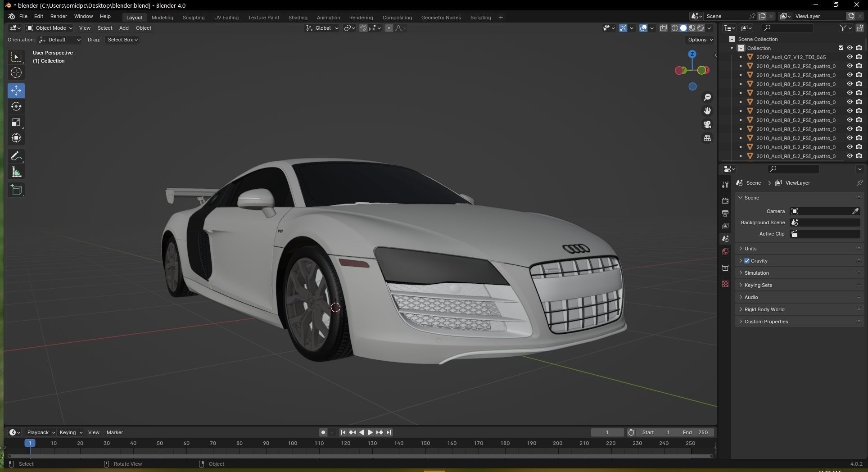Click the End frame field 250
The height and width of the screenshot is (472, 868).
(696, 432)
